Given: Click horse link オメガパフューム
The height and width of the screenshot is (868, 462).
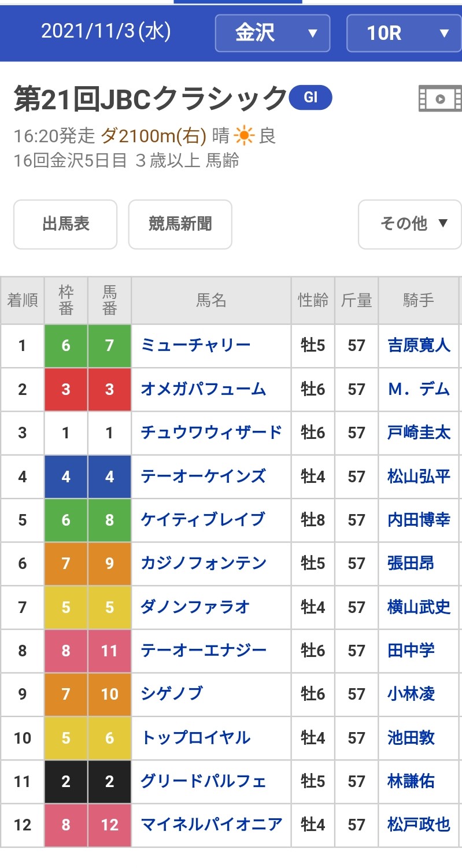Looking at the screenshot, I should point(203,389).
